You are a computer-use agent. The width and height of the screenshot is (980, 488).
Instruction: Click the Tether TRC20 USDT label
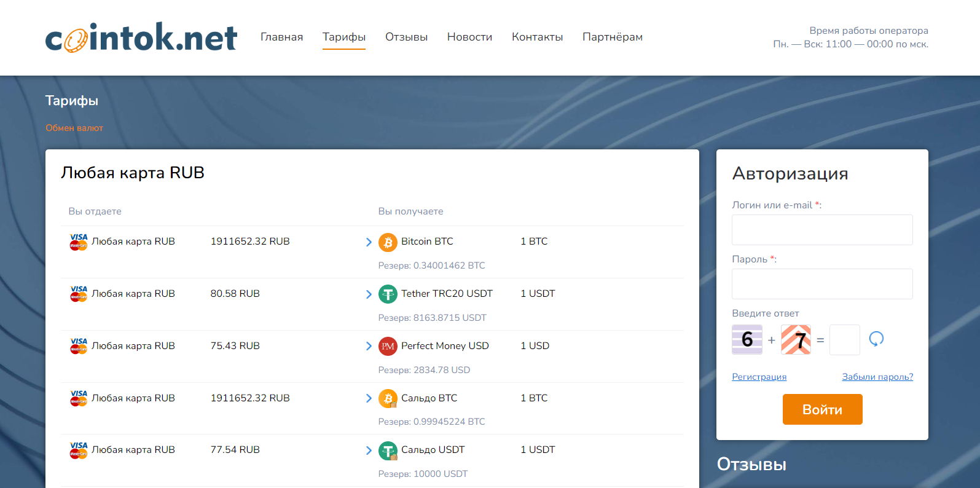click(447, 294)
